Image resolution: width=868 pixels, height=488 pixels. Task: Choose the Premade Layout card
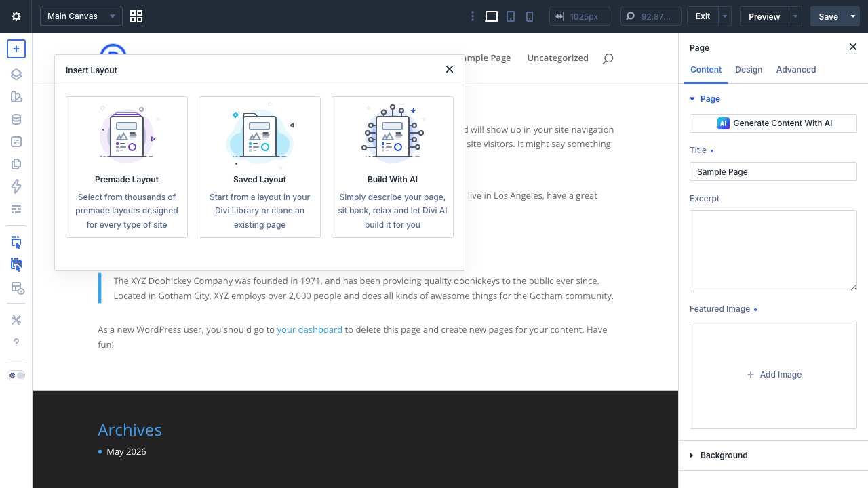[x=127, y=167]
